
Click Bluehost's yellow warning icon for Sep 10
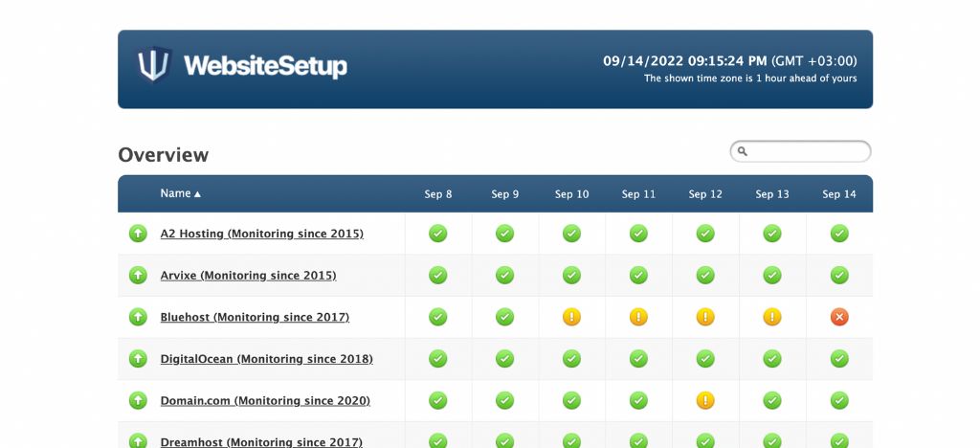click(571, 317)
